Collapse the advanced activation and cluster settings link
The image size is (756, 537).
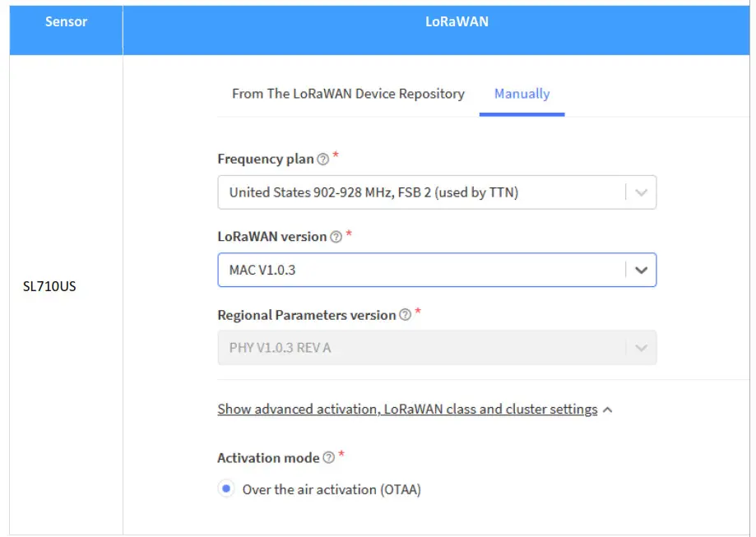click(407, 410)
